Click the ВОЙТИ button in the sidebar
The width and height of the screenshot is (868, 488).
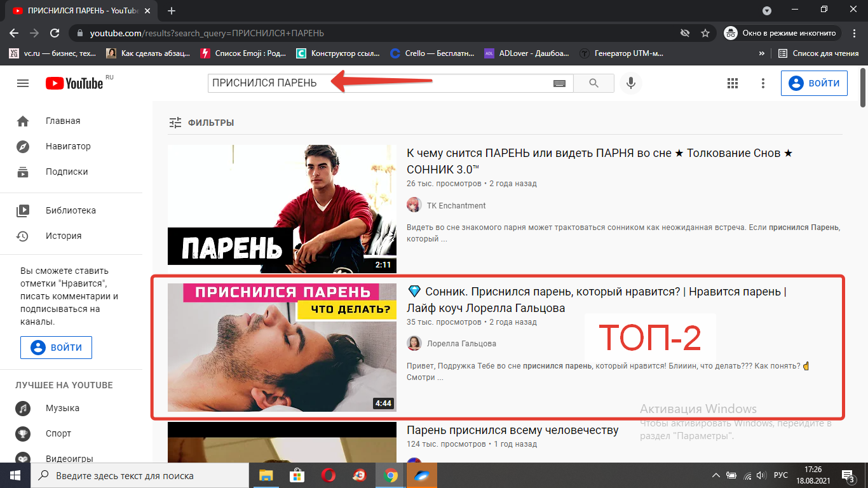click(56, 348)
